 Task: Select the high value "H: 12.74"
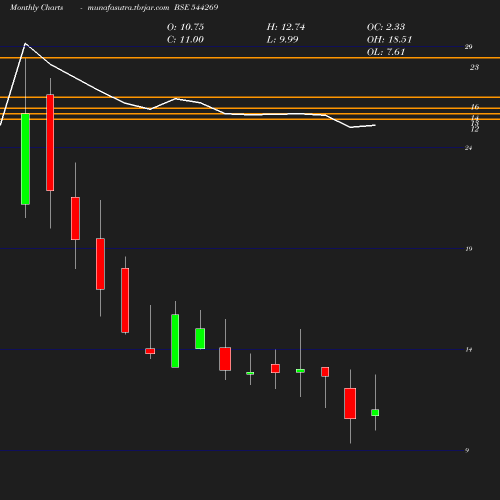click(x=286, y=27)
